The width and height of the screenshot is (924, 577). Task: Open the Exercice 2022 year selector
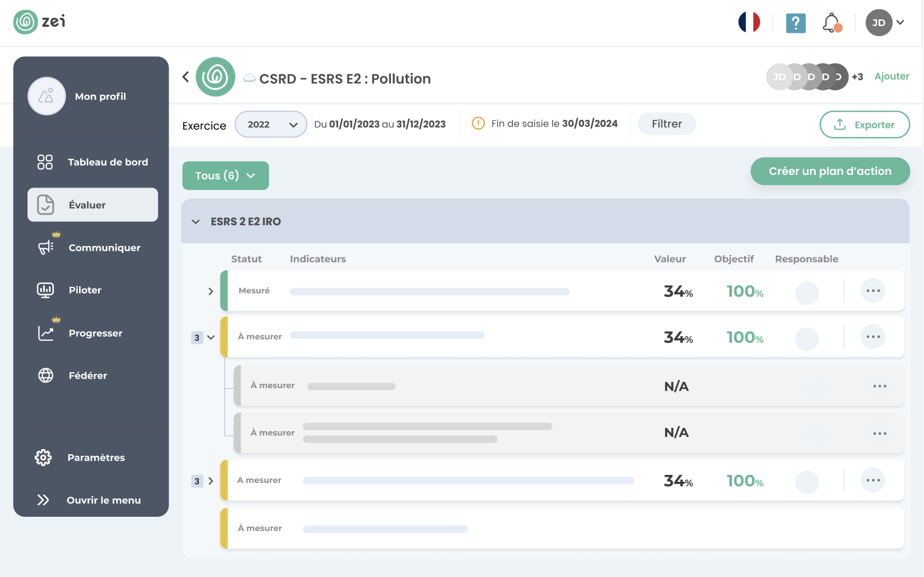[271, 124]
